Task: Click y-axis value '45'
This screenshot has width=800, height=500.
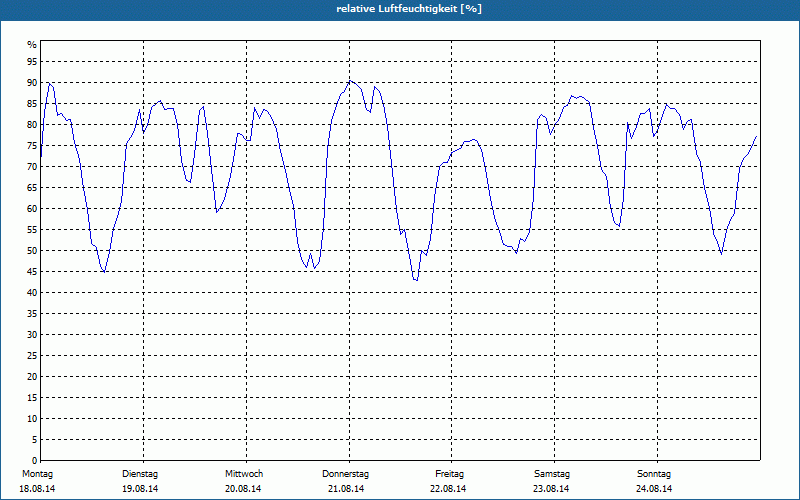Action: [x=32, y=271]
